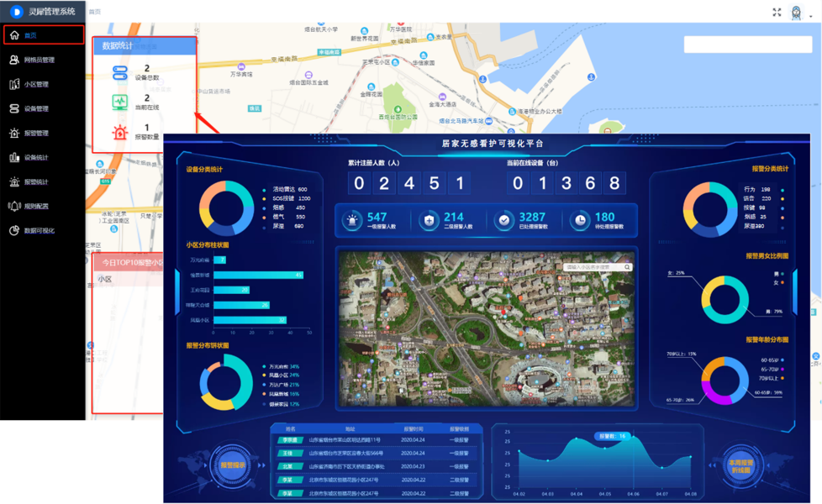
Task: Select the 首页 breadcrumb tab at the top
Action: point(94,12)
